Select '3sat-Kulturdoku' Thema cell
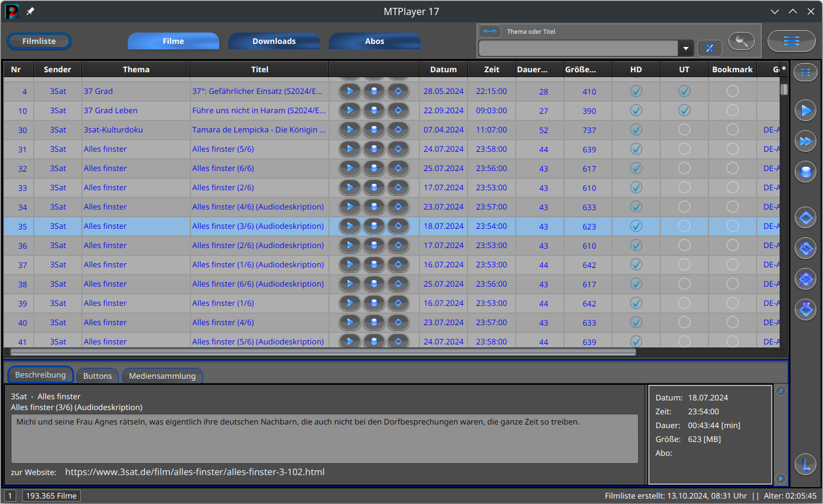 pos(136,130)
